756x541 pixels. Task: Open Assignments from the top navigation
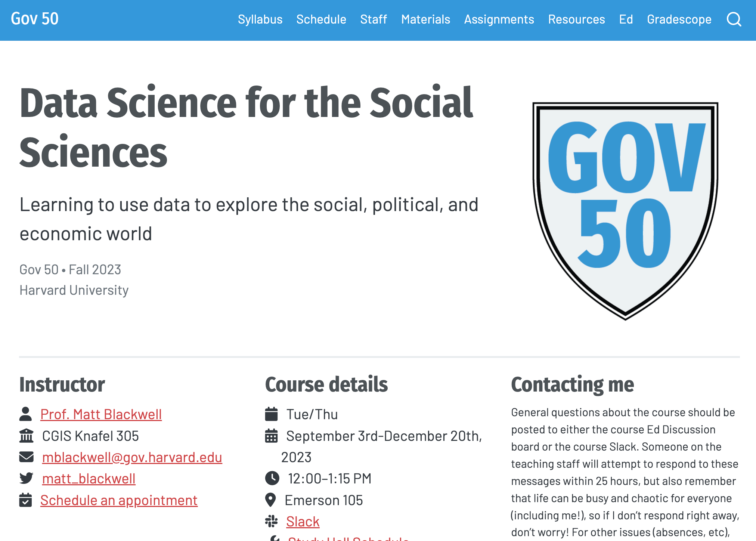(499, 19)
